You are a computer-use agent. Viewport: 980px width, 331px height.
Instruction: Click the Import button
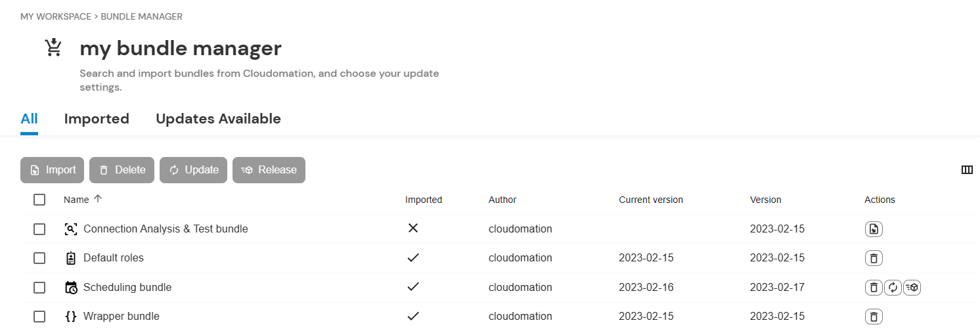coord(53,170)
